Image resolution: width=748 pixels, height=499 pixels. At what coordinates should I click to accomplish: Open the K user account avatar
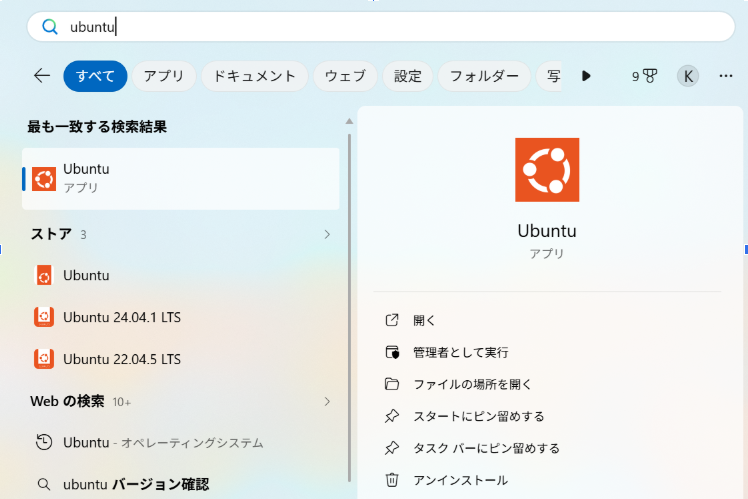coord(688,76)
